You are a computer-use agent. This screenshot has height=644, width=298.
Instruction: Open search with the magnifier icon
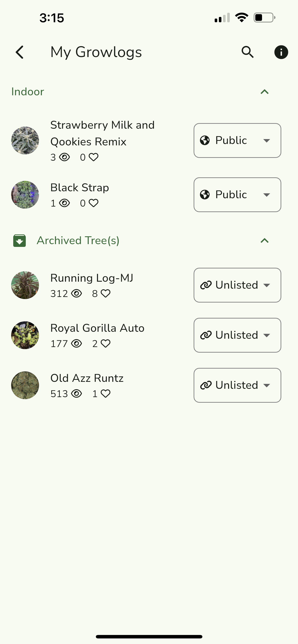(247, 52)
